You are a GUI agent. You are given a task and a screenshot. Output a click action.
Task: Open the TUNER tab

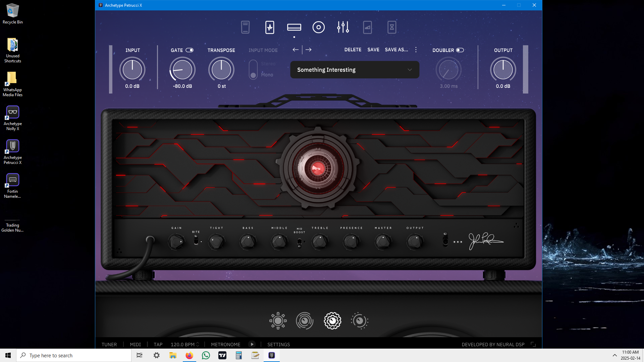(109, 344)
